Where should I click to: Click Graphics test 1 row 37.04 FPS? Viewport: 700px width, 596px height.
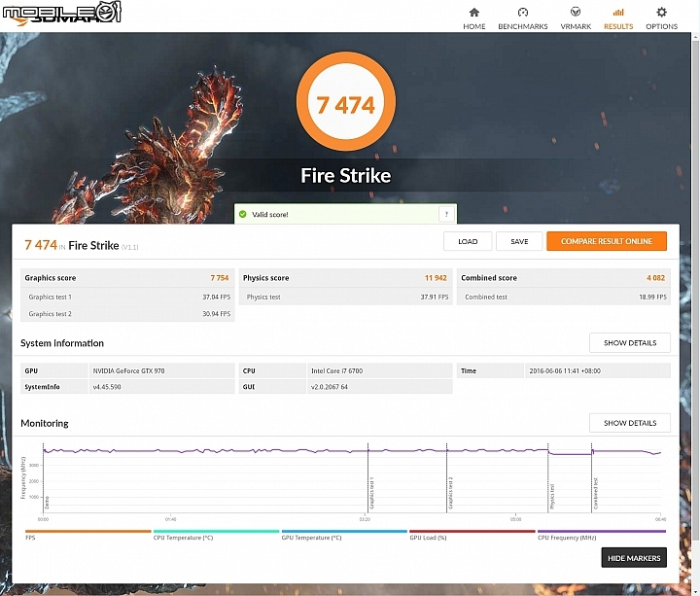coord(127,297)
